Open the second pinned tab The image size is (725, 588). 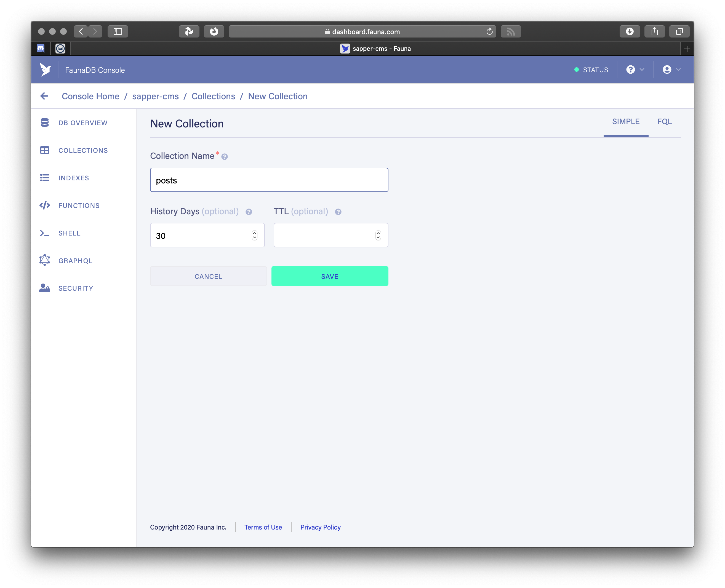tap(60, 49)
